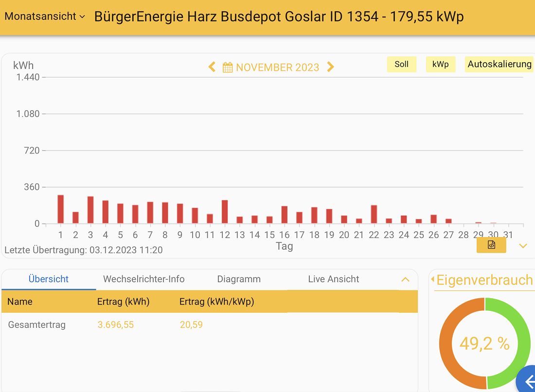Select the kWp display option

440,64
